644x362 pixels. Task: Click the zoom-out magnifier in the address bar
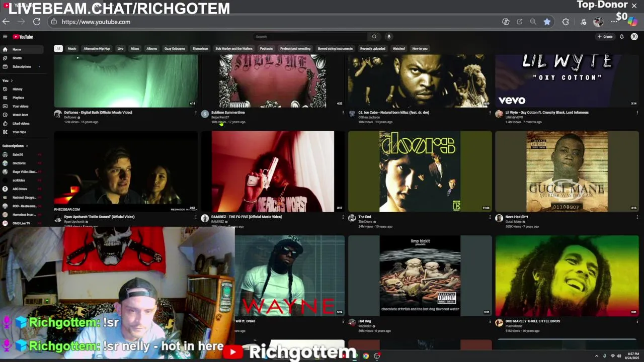[533, 22]
